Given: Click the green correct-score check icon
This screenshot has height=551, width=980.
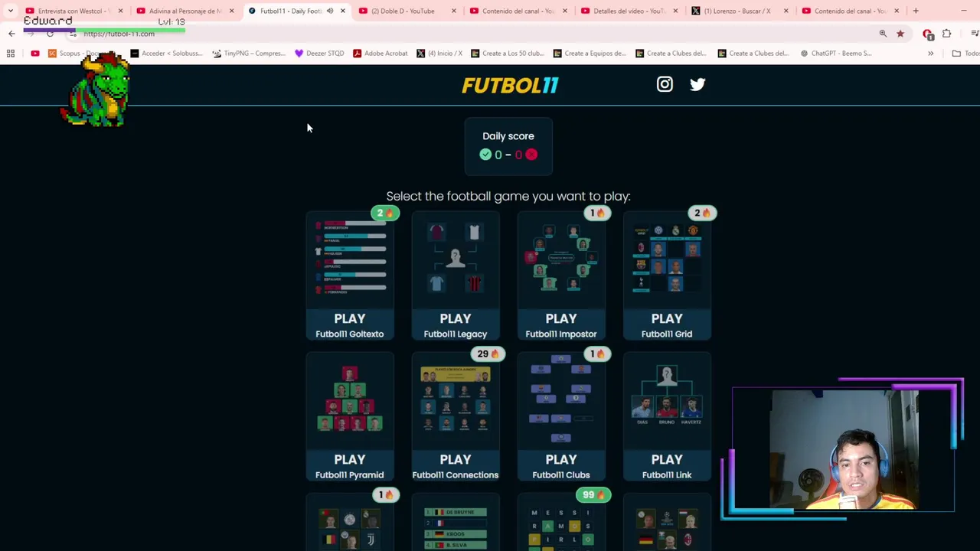Looking at the screenshot, I should 485,155.
